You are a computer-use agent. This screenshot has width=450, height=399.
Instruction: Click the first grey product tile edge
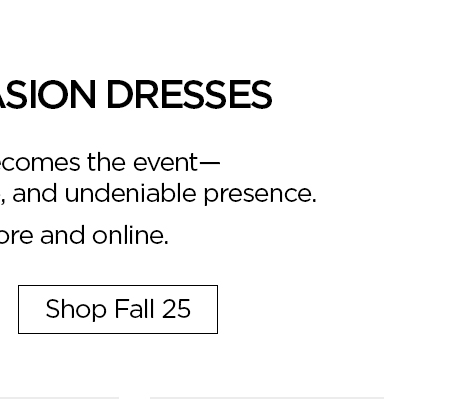click(x=59, y=398)
